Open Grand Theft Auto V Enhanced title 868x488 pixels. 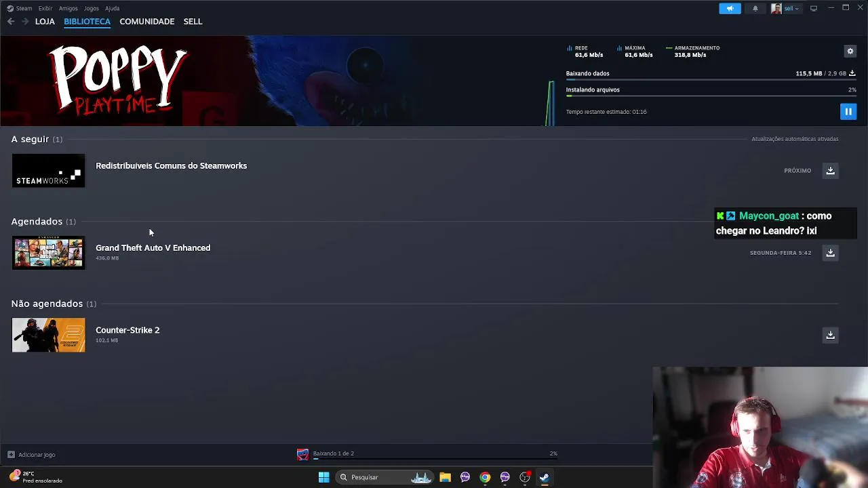click(153, 247)
